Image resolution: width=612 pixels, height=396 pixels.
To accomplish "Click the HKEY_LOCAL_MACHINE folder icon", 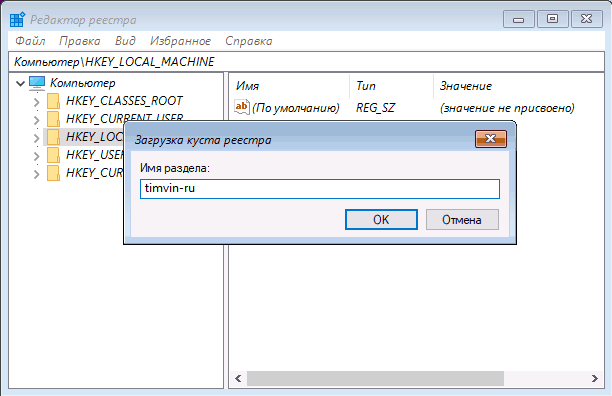I will pos(53,137).
